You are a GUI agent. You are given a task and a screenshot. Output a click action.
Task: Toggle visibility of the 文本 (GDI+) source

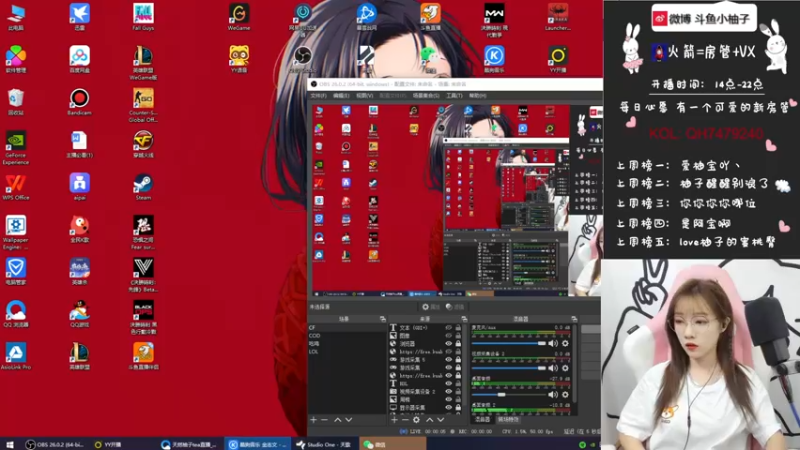point(449,328)
